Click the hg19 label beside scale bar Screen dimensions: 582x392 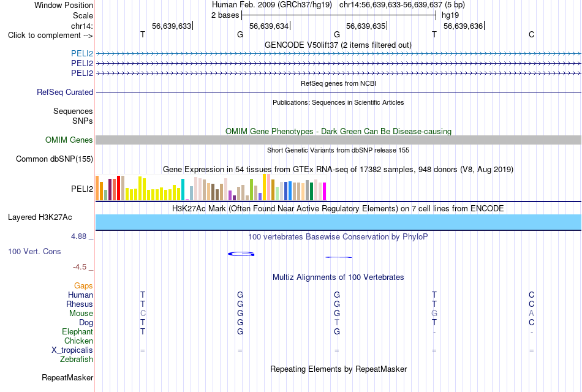pos(450,15)
